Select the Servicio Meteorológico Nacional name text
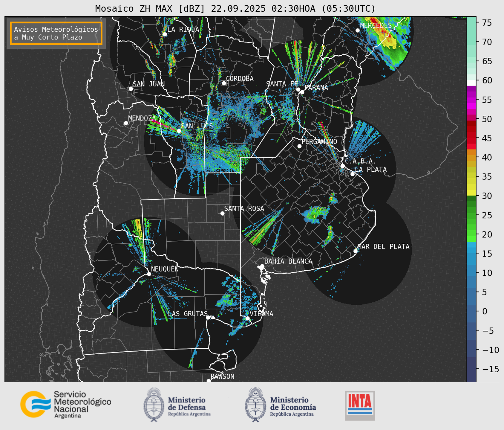The image size is (504, 430). 82,405
